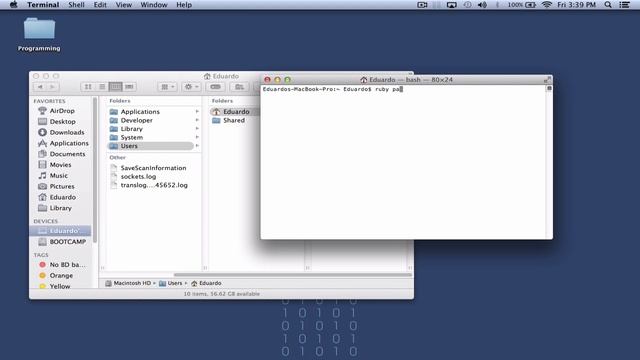Screen dimensions: 640x360
Task: Select Movies in Finder sidebar
Action: pos(61,165)
